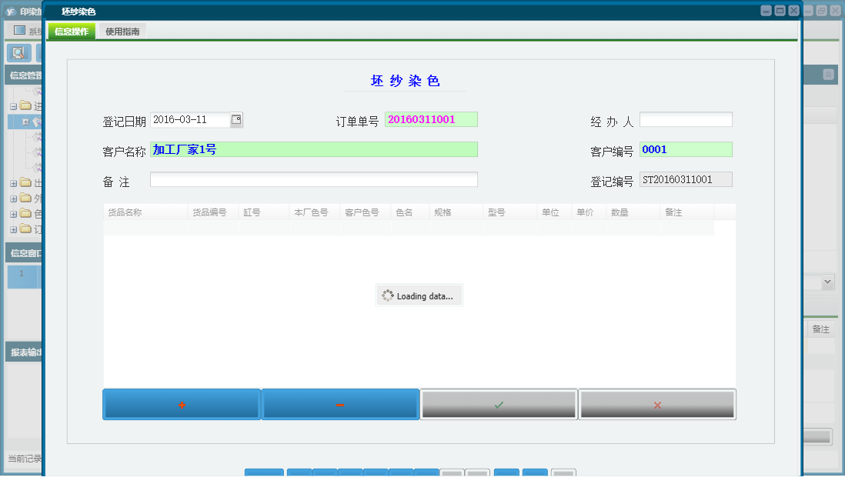
Task: Click the 经办人 input field
Action: (686, 120)
